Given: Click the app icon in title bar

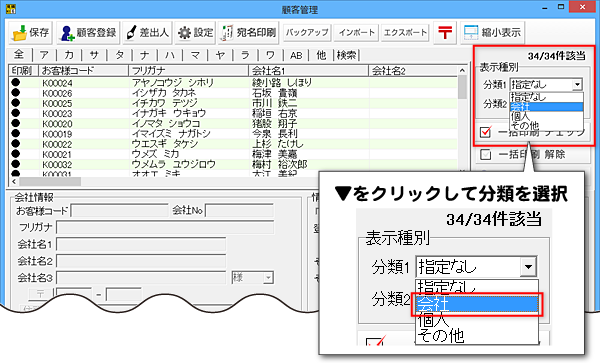Looking at the screenshot, I should point(11,8).
